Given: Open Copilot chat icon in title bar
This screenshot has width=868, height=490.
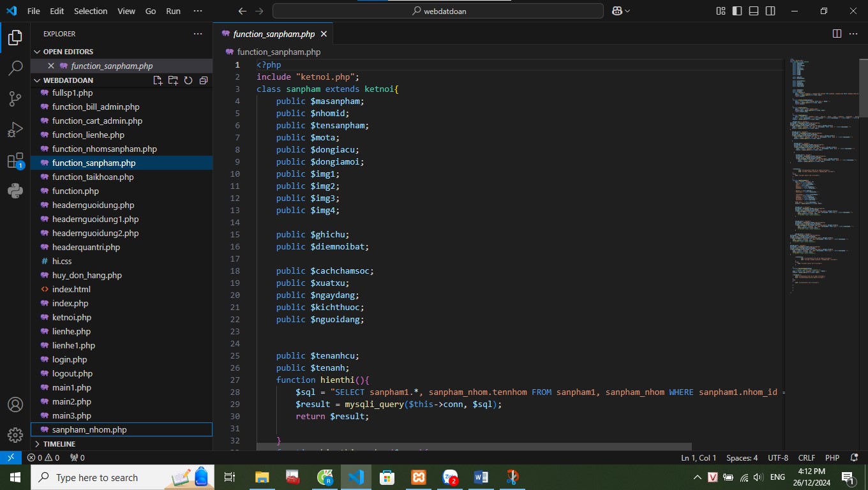Looking at the screenshot, I should [617, 11].
